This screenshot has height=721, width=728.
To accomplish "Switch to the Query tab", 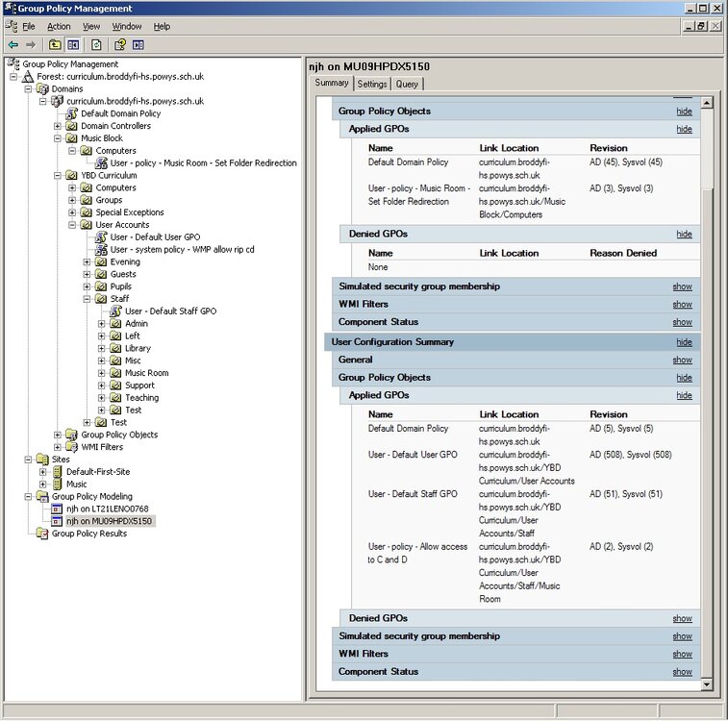I will point(407,84).
